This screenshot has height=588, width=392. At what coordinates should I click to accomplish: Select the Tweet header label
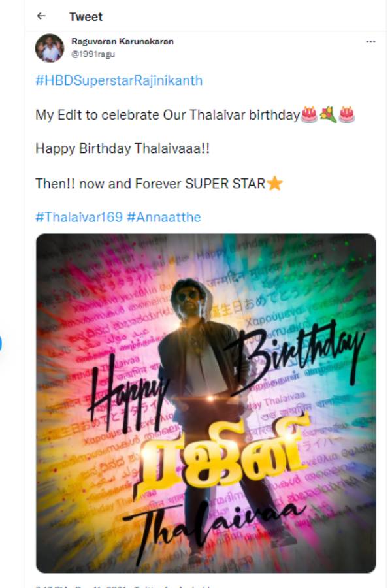(x=85, y=16)
